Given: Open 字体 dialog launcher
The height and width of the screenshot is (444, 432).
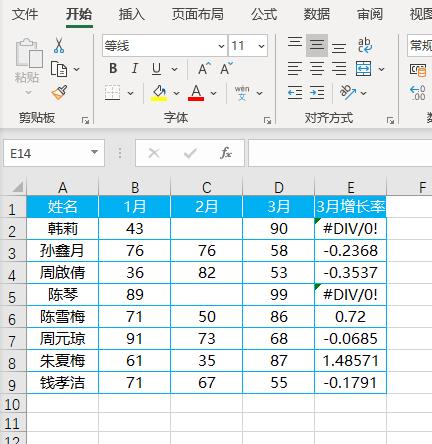Looking at the screenshot, I should click(x=267, y=120).
